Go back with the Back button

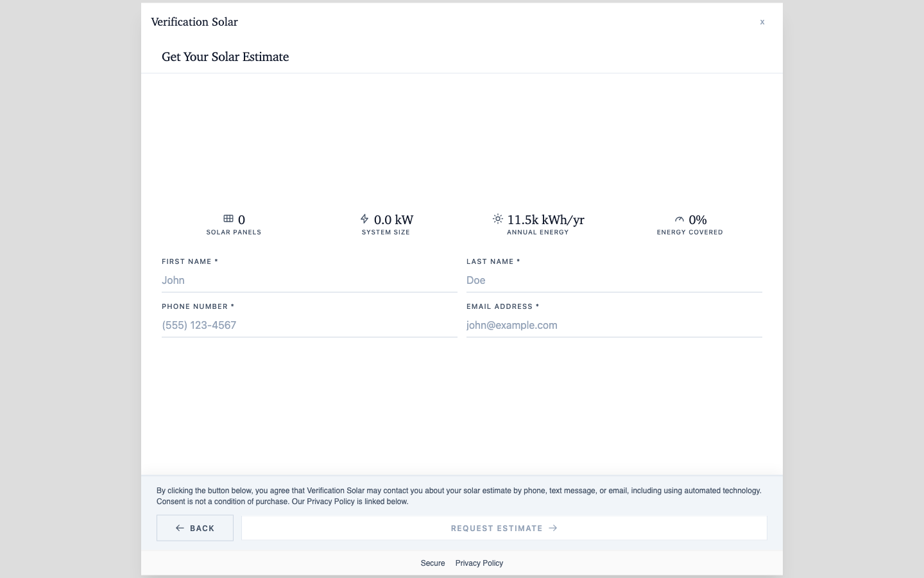(195, 528)
